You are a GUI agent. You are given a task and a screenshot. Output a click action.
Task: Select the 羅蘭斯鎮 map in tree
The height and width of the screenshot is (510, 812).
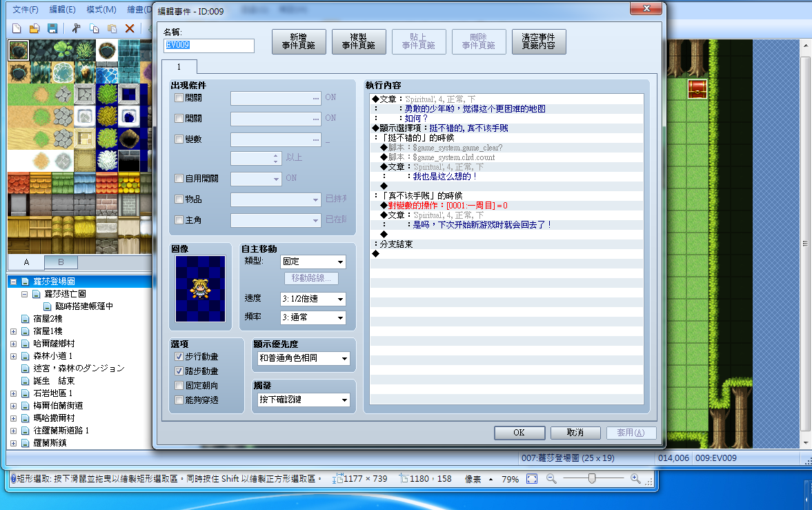(50, 443)
